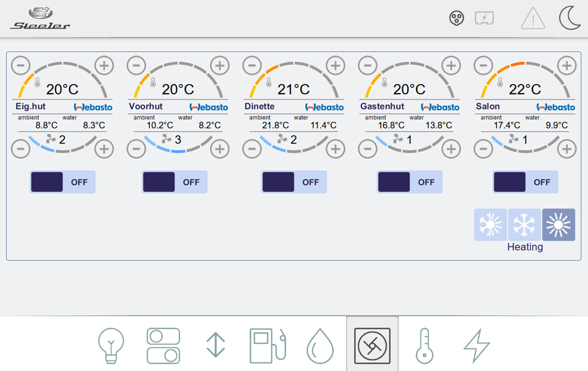The height and width of the screenshot is (371, 588).
Task: Open the switches panel icon
Action: [163, 346]
